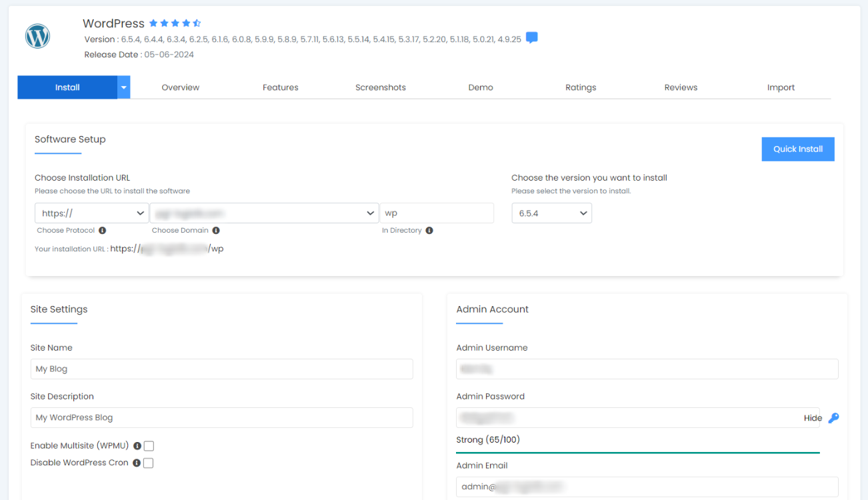
Task: Click the Site Name field
Action: click(x=221, y=369)
